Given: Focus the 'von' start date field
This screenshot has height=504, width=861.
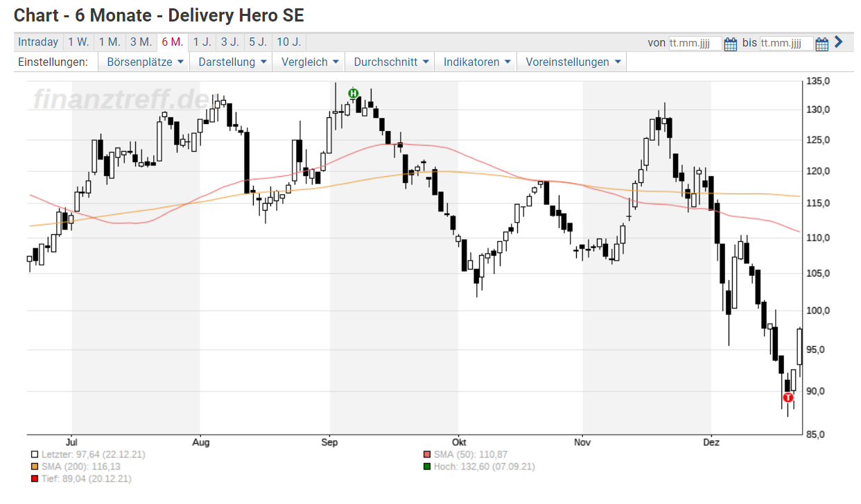Looking at the screenshot, I should (x=695, y=43).
